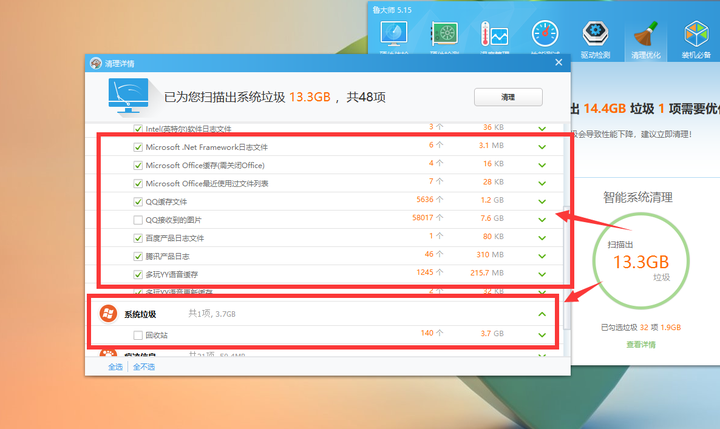Click the 清理 button
Screen dimensions: 720x429
point(508,97)
